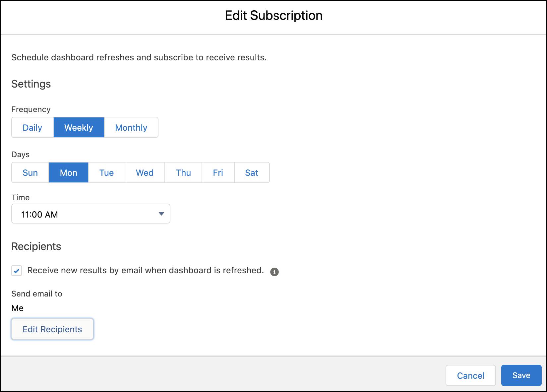Choose Thu as refresh day
The width and height of the screenshot is (547, 392).
click(183, 172)
